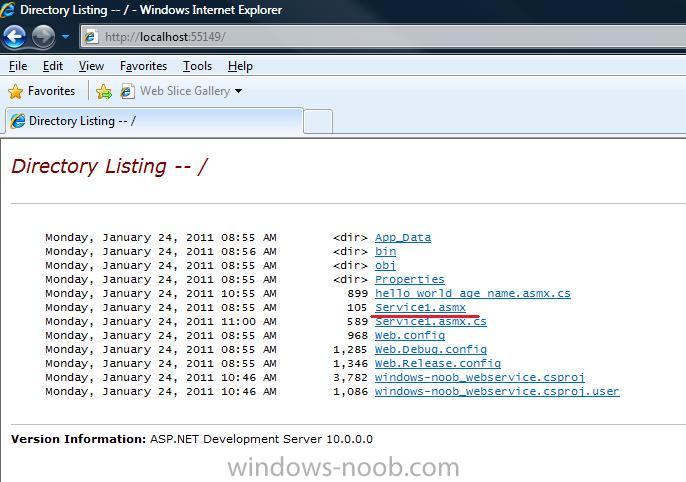Open hello_world_age_name.asmx.cs file link
Viewport: 686px width, 482px height.
coord(472,293)
